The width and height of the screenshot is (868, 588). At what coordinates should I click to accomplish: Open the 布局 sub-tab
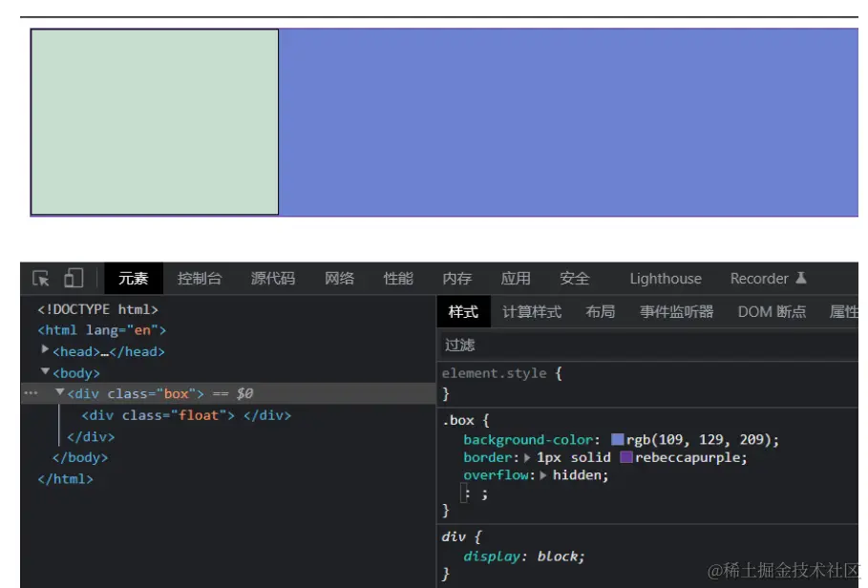pyautogui.click(x=601, y=312)
